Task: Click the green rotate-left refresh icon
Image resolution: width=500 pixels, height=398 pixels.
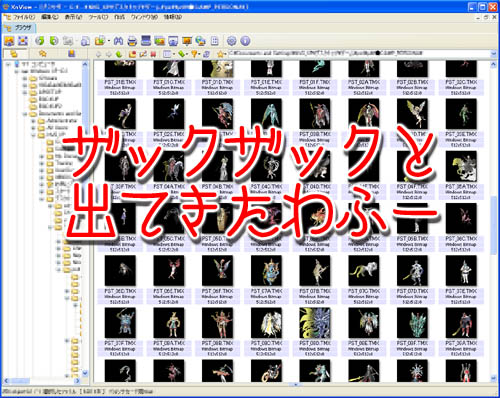Action: pyautogui.click(x=40, y=41)
